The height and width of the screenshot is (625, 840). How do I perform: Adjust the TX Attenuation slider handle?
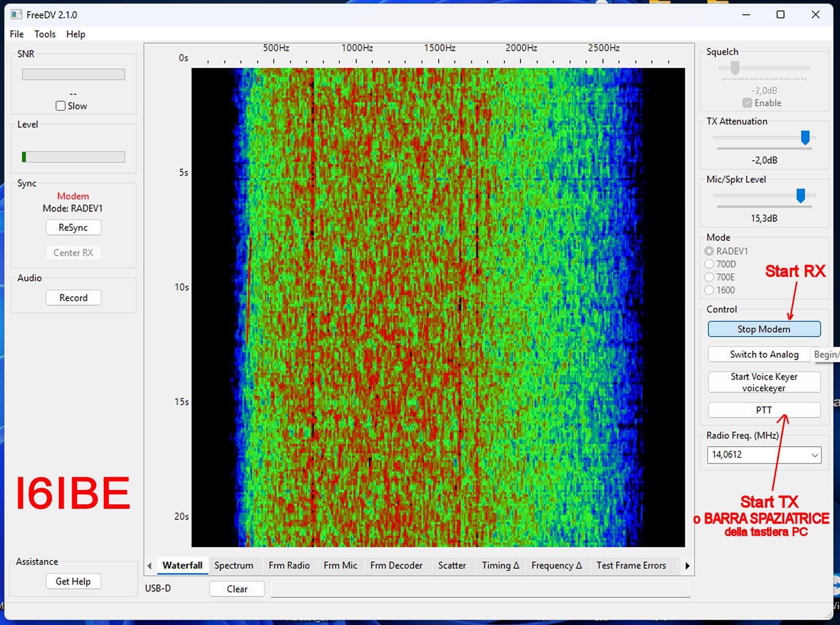(805, 137)
